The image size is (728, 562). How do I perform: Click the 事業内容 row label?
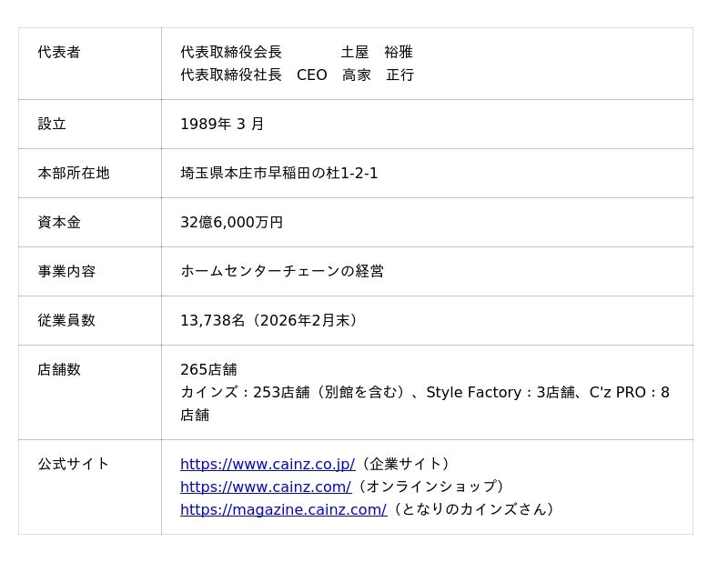click(x=66, y=271)
